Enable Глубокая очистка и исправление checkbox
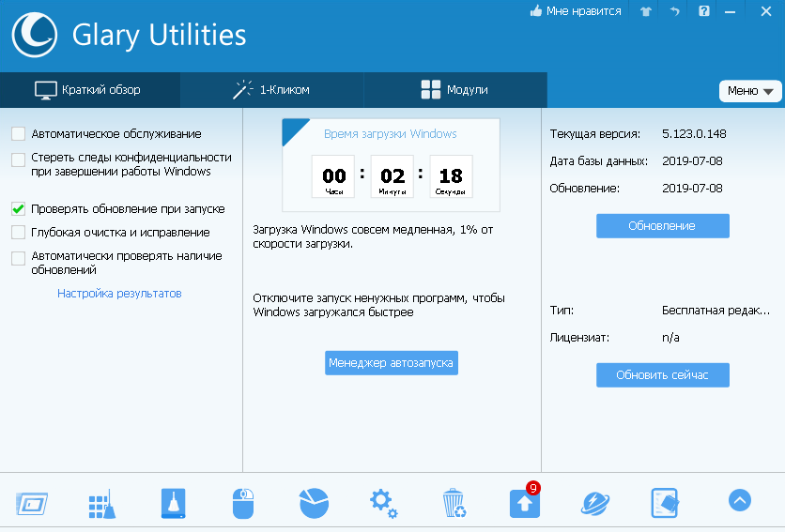 coord(19,232)
